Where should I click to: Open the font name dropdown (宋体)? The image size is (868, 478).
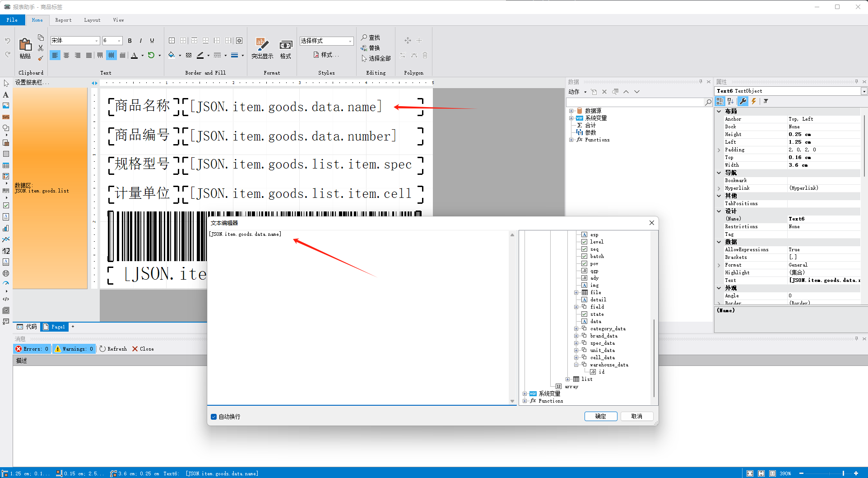pos(97,41)
